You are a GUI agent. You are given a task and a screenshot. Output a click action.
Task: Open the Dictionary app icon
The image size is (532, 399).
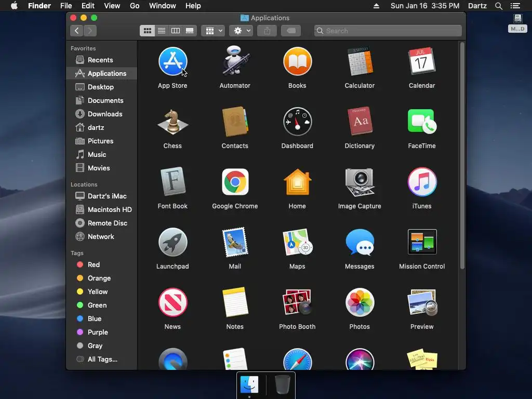click(360, 121)
